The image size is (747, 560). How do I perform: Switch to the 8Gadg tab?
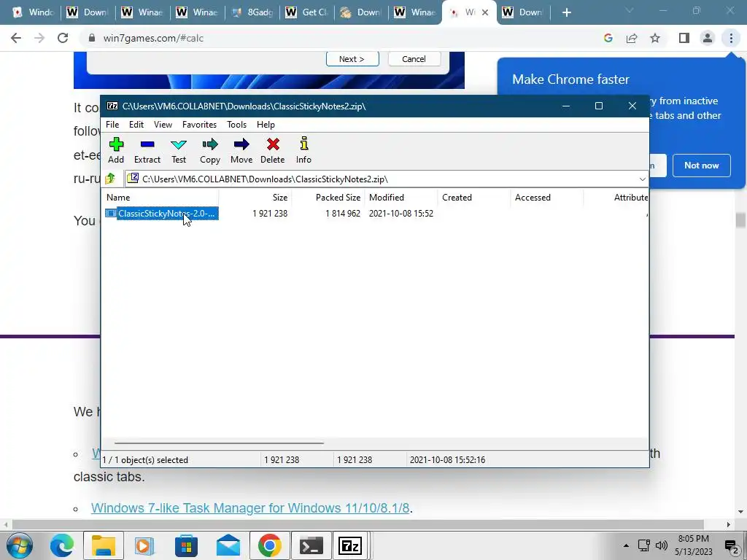coord(252,12)
